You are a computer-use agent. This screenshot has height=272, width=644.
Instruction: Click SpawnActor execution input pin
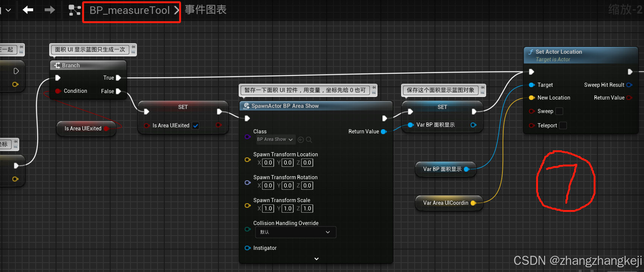click(x=247, y=118)
